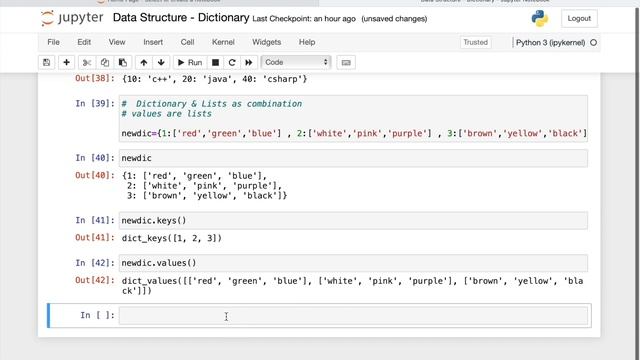Click the Logout button
Viewport: 640px width, 360px height.
tap(579, 18)
